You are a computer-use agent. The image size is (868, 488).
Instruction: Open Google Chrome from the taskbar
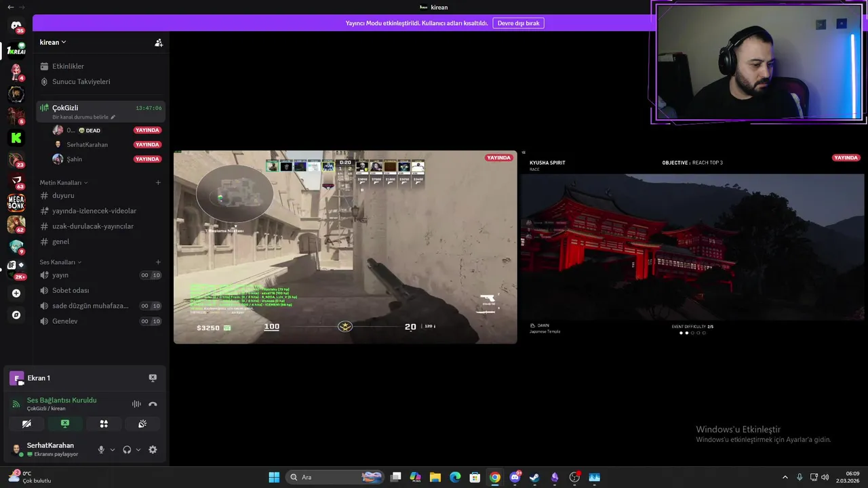point(495,477)
